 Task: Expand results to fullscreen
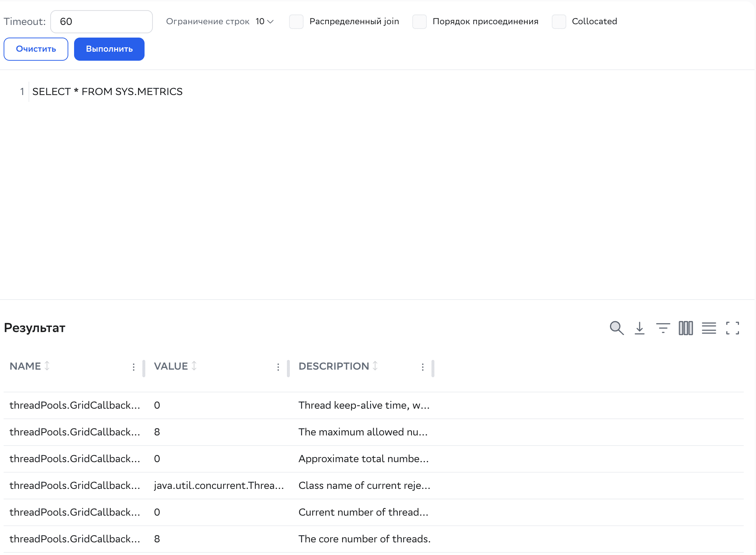click(733, 328)
